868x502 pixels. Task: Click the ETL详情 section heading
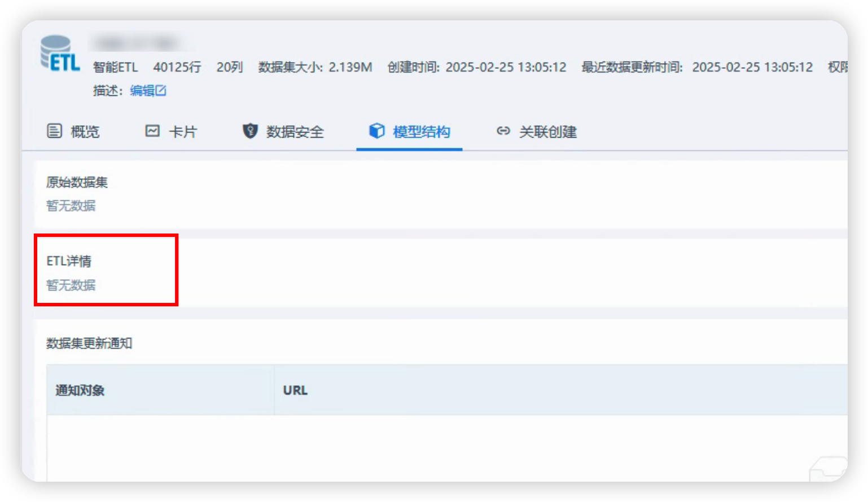coord(69,261)
